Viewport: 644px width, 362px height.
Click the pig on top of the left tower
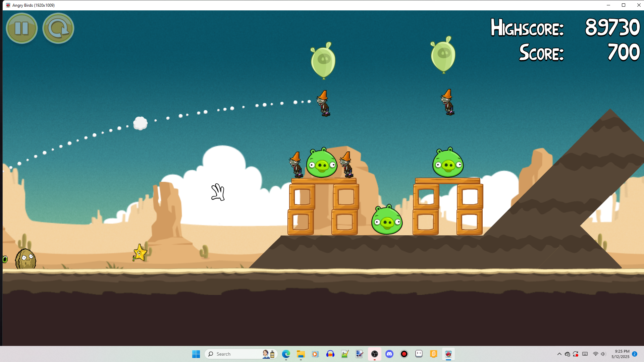point(322,163)
